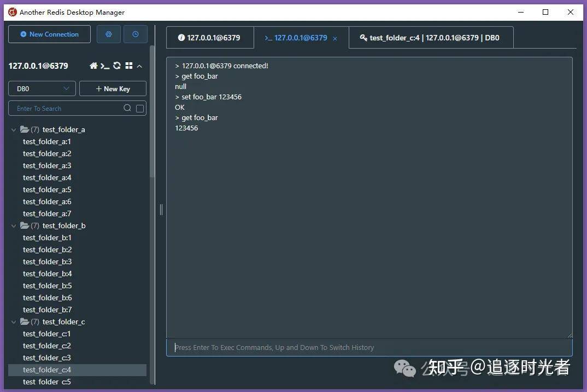
Task: Open the console via terminal icon
Action: pyautogui.click(x=105, y=66)
